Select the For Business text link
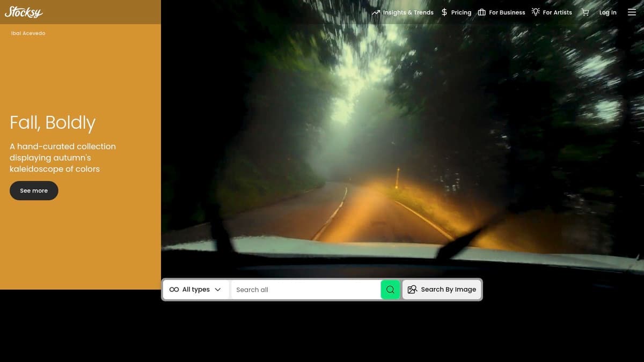This screenshot has width=644, height=362. (507, 12)
